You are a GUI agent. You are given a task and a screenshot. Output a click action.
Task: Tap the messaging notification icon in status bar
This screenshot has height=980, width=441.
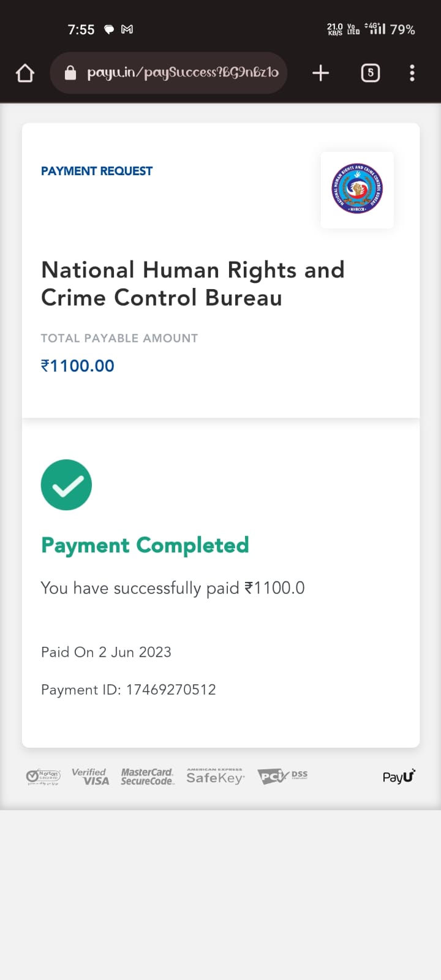[109, 29]
